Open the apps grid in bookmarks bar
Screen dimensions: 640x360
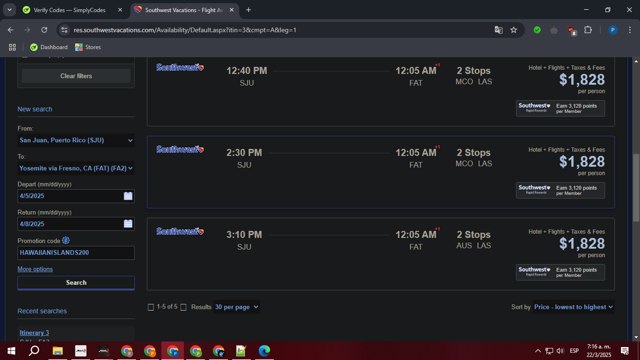[x=12, y=47]
